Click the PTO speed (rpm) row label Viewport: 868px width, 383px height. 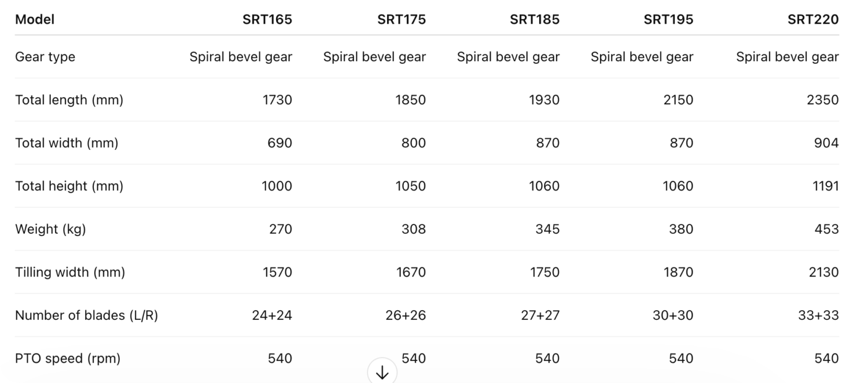(68, 359)
